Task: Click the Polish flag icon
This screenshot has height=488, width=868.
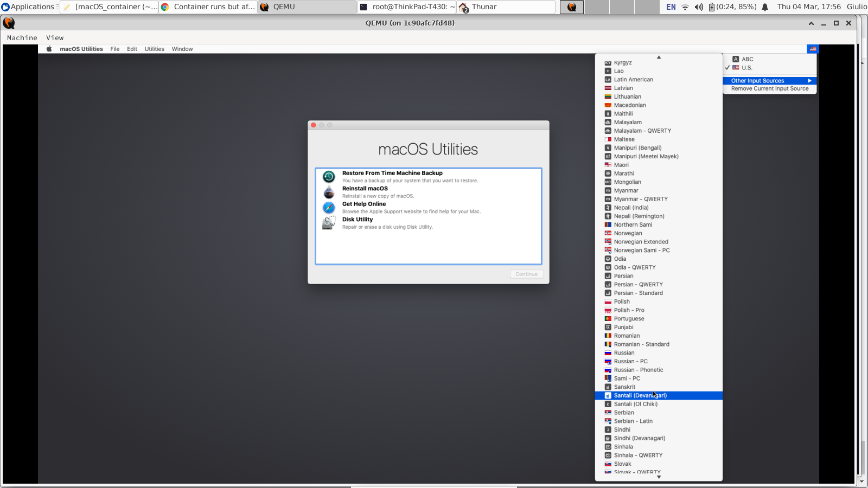Action: pos(608,301)
